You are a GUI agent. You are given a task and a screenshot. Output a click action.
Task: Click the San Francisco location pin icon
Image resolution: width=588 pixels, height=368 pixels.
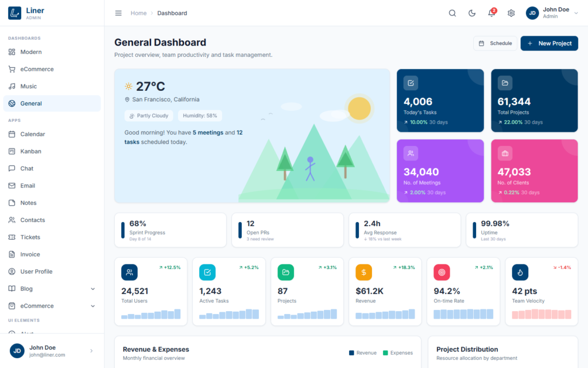[127, 99]
